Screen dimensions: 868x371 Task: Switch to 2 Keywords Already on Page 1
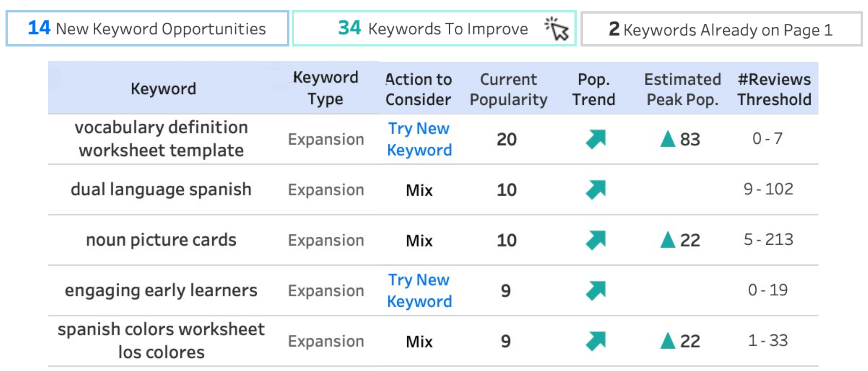tap(722, 29)
